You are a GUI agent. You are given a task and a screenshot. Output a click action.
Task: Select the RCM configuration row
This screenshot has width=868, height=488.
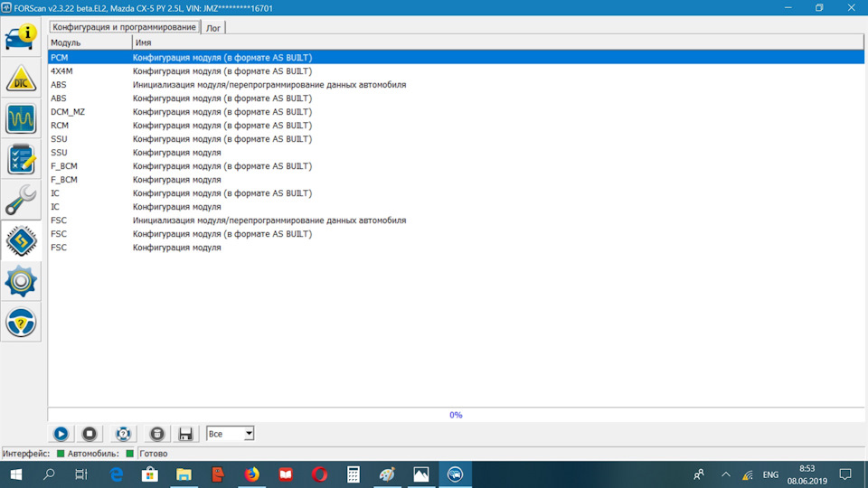click(456, 126)
